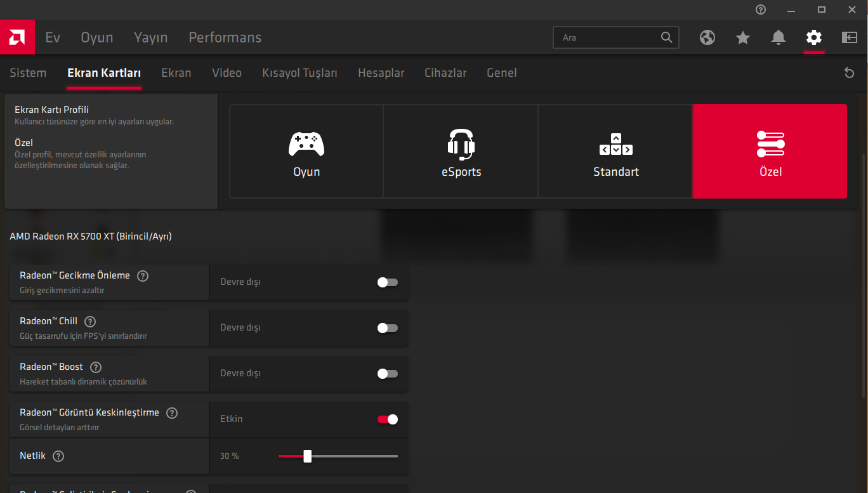Reset settings with the undo arrow icon

[x=850, y=73]
